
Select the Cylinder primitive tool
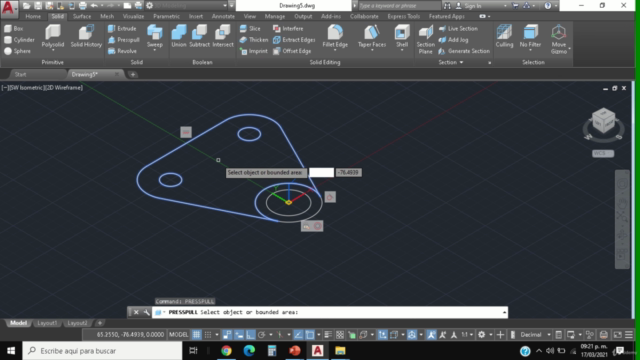19,40
